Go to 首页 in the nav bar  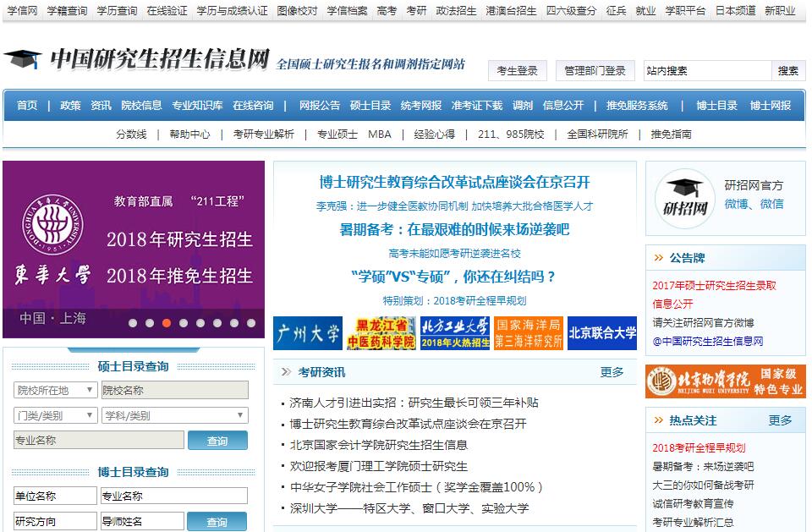pos(27,106)
